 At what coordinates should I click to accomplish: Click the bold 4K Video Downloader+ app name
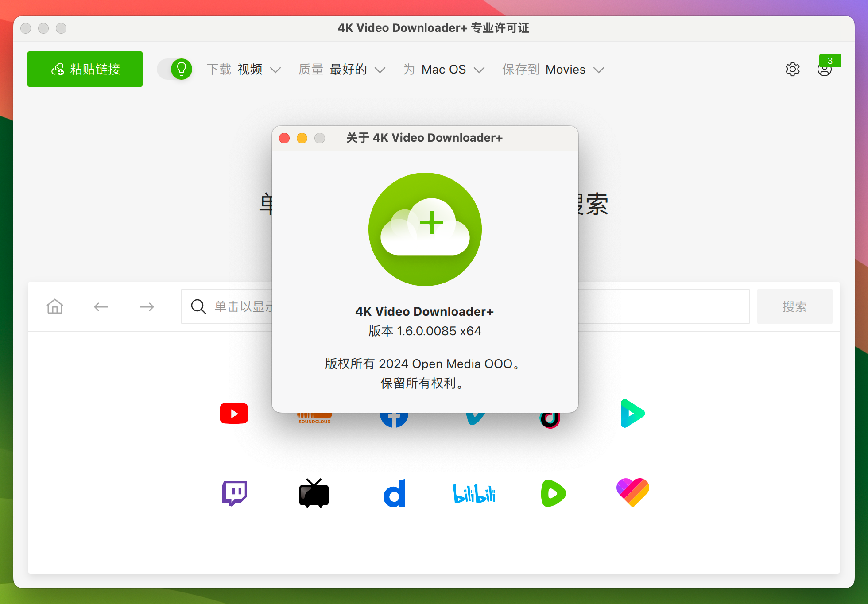pyautogui.click(x=424, y=311)
